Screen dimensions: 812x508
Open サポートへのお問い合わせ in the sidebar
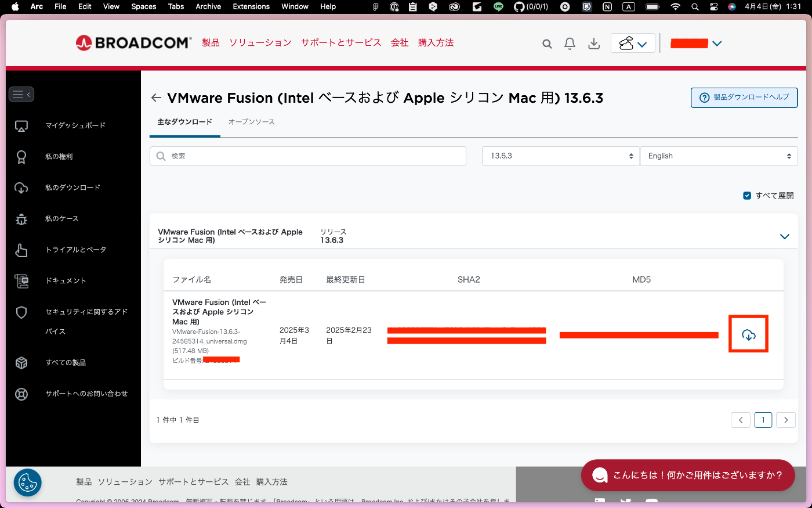pos(86,394)
